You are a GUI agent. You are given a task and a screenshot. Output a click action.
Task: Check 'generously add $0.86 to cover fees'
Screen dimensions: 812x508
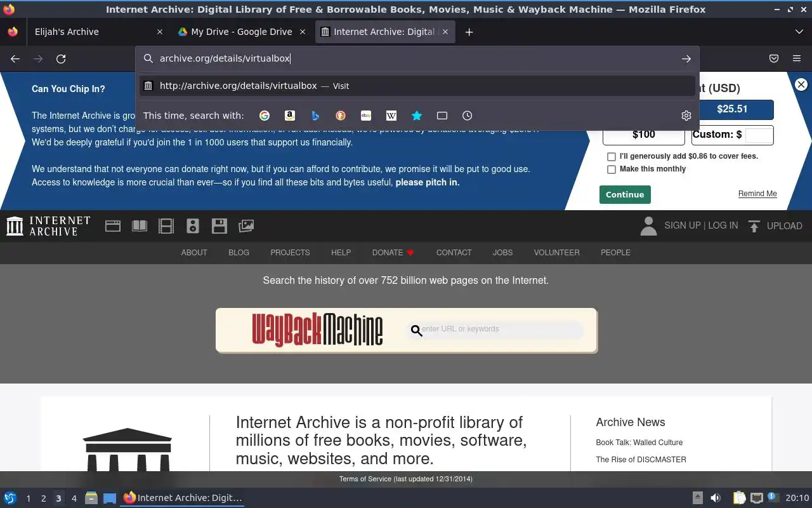(612, 156)
